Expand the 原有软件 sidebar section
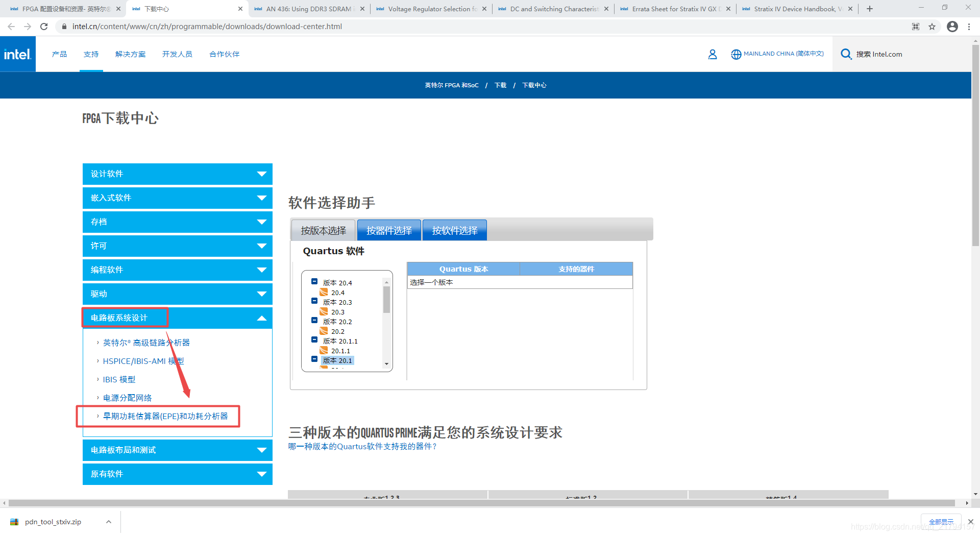Screen dimensions: 980x536 click(x=178, y=474)
